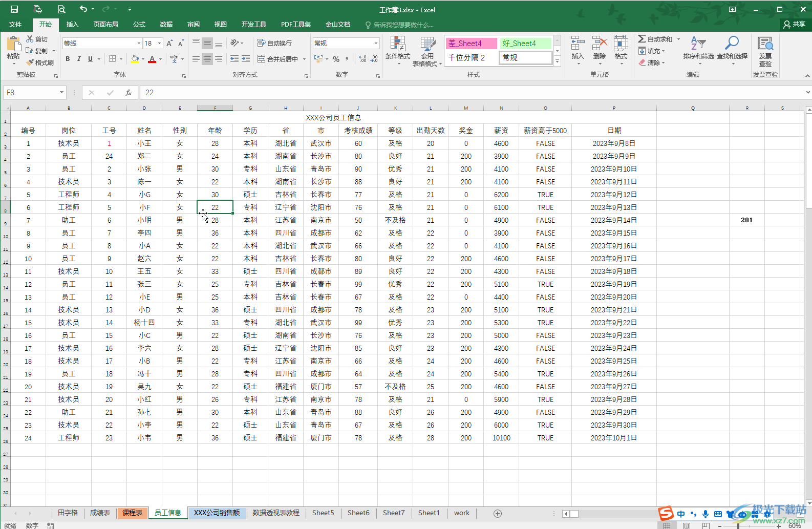Click the Fill button in Editing
The height and width of the screenshot is (529, 812).
[x=651, y=51]
